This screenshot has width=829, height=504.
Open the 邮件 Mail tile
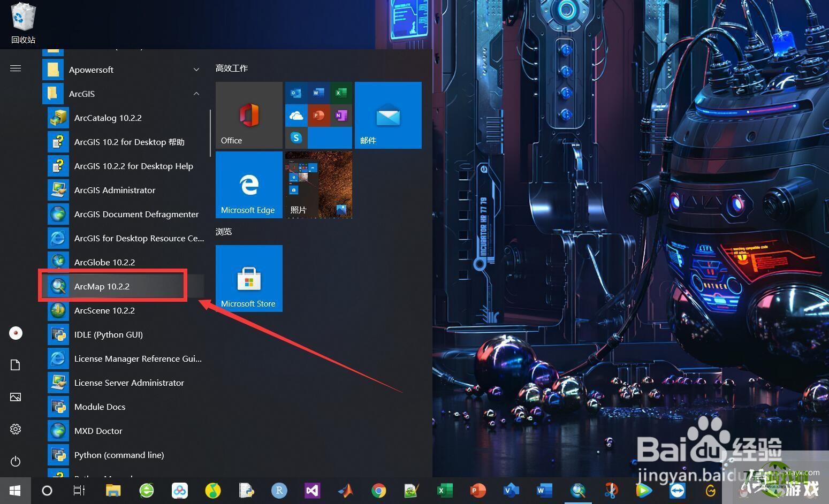coord(388,115)
